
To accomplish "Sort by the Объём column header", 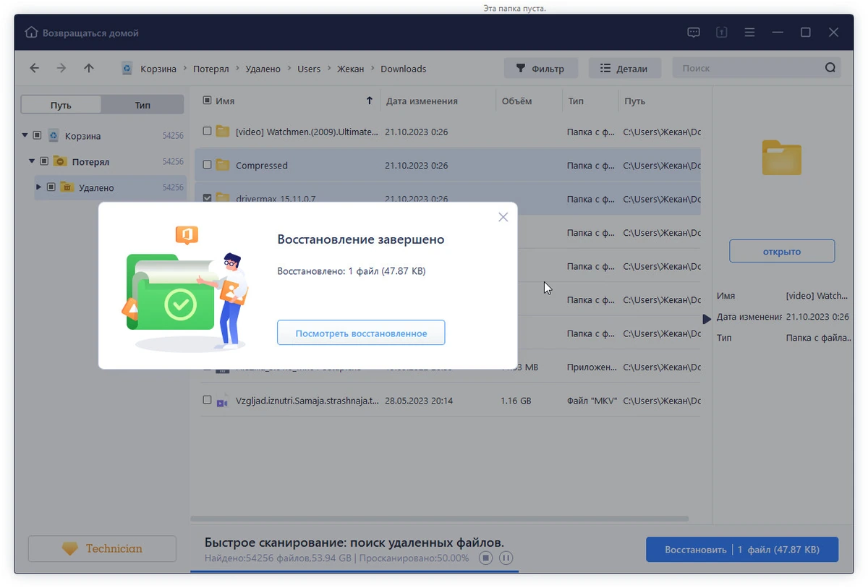I will [516, 101].
